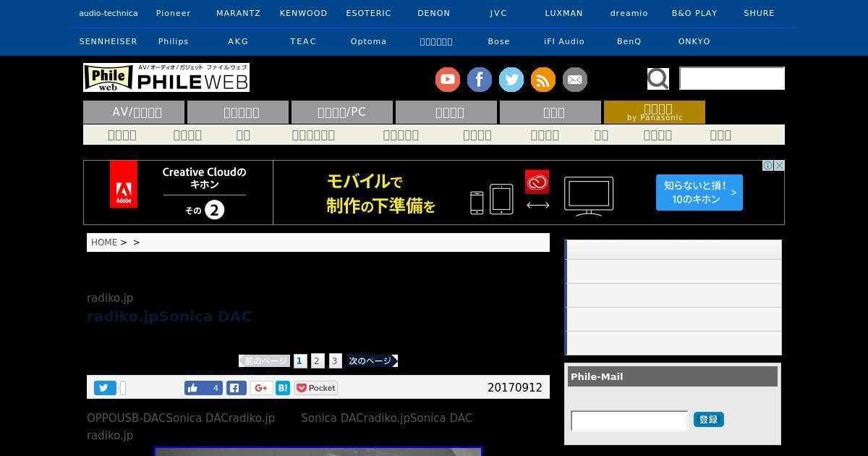Select page 2 in pagination
This screenshot has width=868, height=456.
tap(317, 360)
